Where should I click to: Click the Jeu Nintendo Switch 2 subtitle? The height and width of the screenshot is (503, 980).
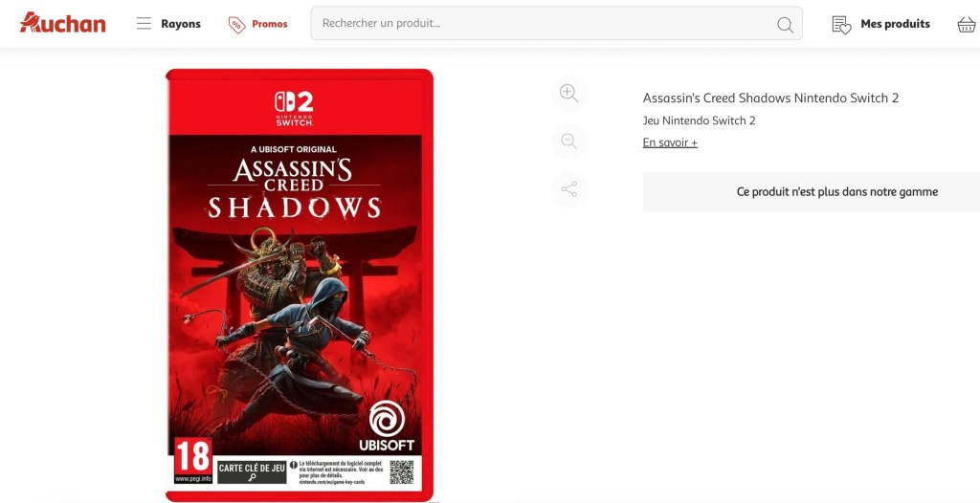tap(699, 120)
